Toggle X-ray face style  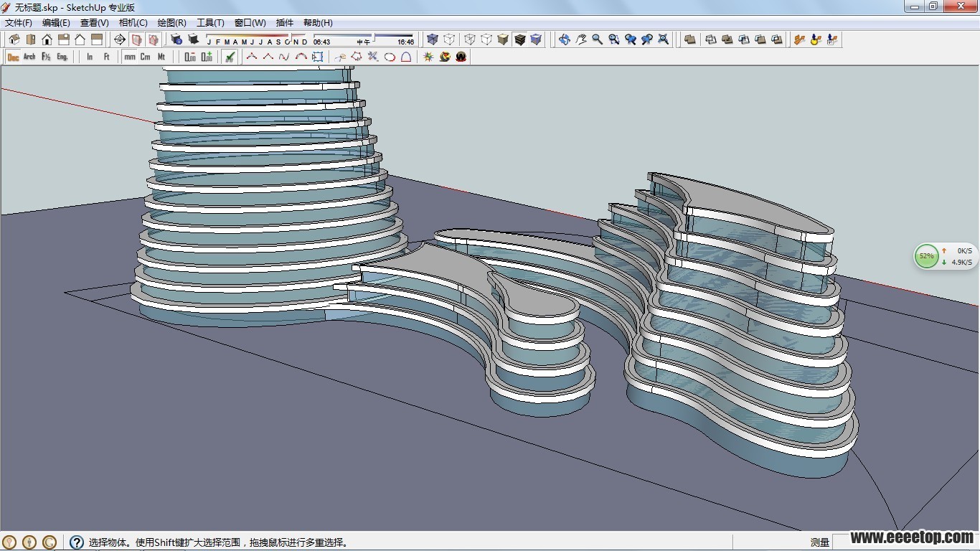click(x=433, y=39)
